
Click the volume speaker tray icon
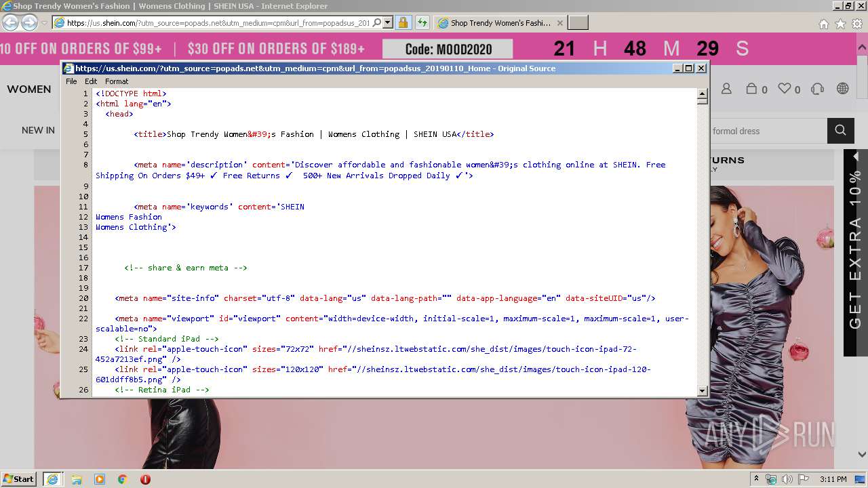(787, 479)
